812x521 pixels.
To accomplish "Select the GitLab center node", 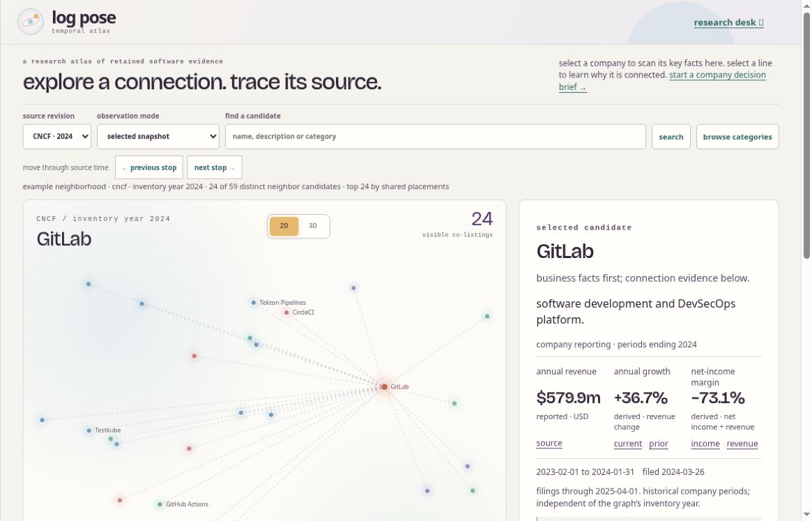I will click(x=384, y=386).
